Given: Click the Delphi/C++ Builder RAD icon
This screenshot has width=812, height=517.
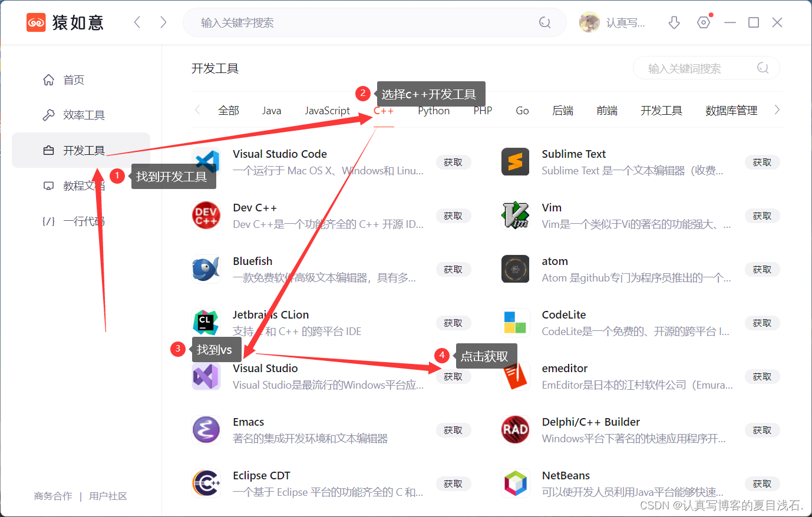Looking at the screenshot, I should tap(516, 430).
